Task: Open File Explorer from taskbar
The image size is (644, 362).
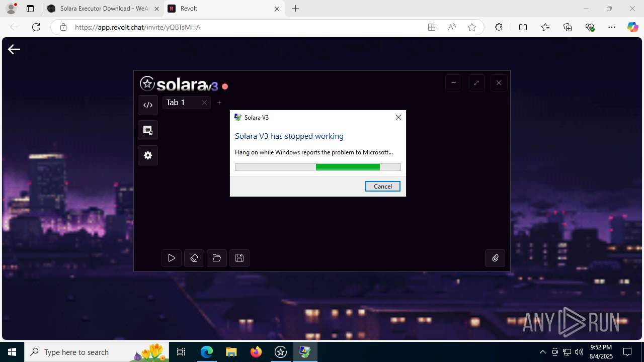Action: click(x=231, y=352)
